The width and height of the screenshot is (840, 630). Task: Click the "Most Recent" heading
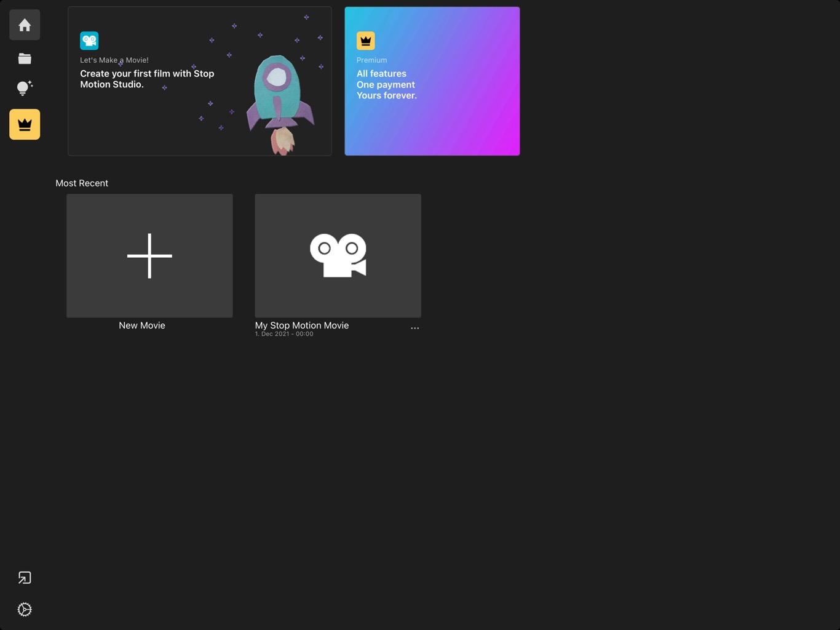click(82, 183)
